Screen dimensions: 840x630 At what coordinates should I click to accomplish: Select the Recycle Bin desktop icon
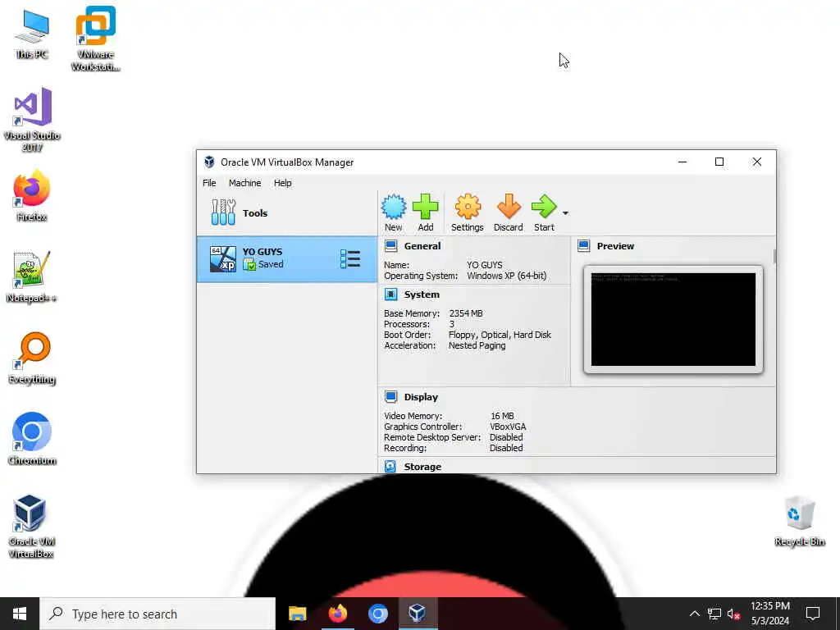click(799, 521)
